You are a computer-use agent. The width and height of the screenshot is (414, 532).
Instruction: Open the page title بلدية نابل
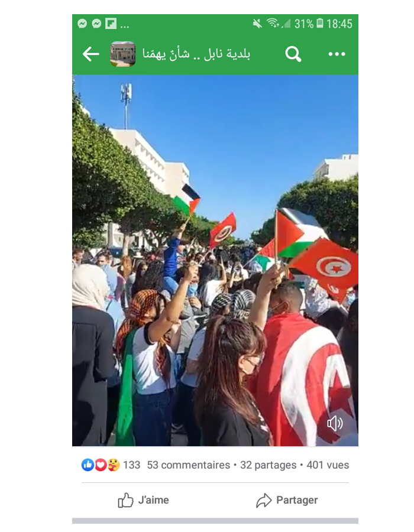click(x=196, y=54)
